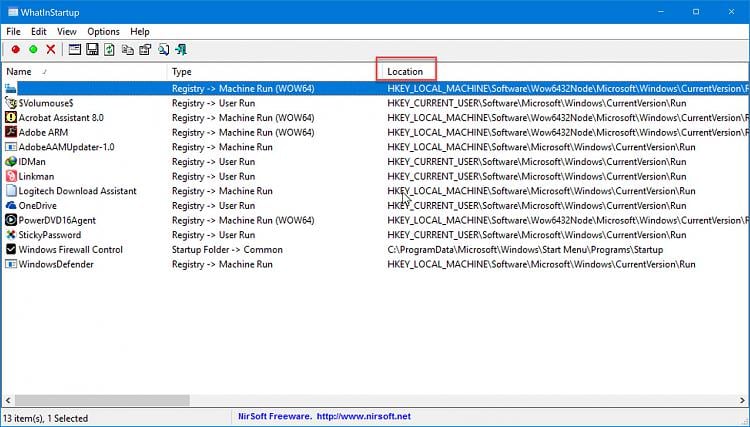The width and height of the screenshot is (750, 427).
Task: Click the PowerDVD16Agent row icon
Action: [x=11, y=220]
